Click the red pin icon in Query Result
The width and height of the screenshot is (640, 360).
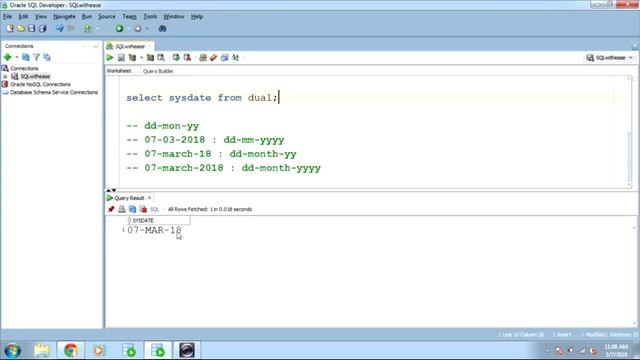(x=111, y=209)
